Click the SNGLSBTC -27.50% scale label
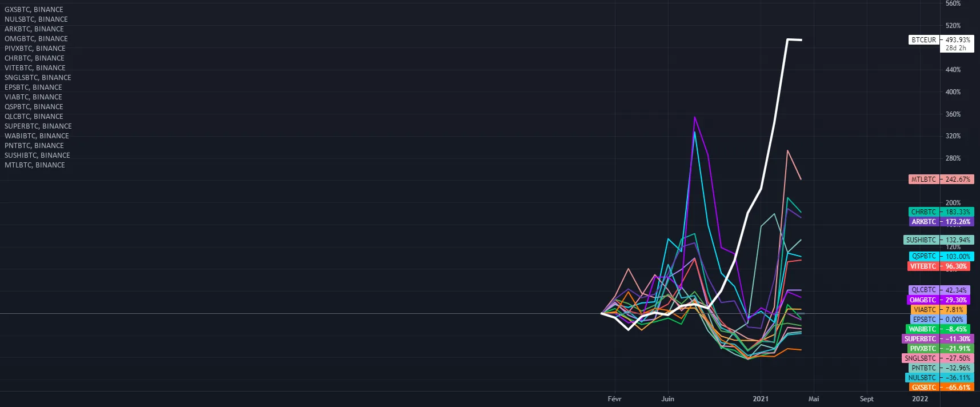 point(938,358)
